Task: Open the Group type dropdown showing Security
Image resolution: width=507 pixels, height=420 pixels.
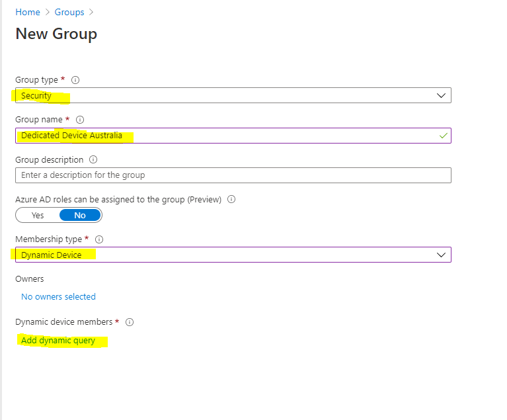Action: pyautogui.click(x=225, y=96)
